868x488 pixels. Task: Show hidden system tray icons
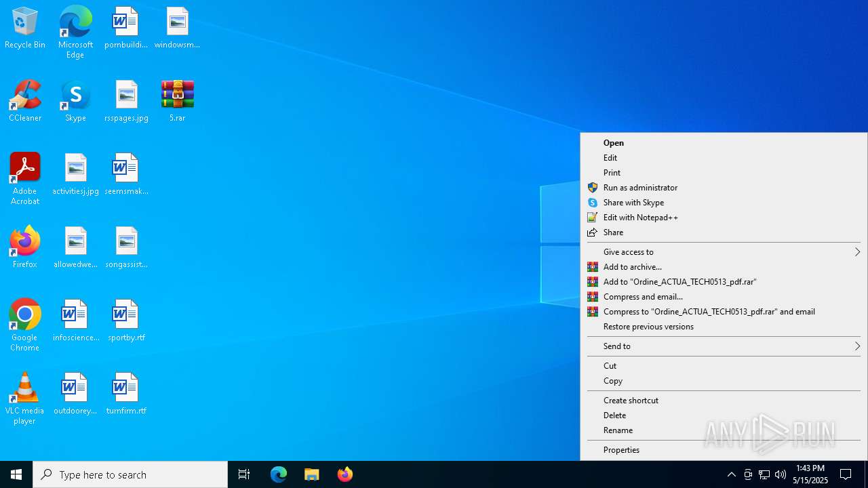click(731, 474)
